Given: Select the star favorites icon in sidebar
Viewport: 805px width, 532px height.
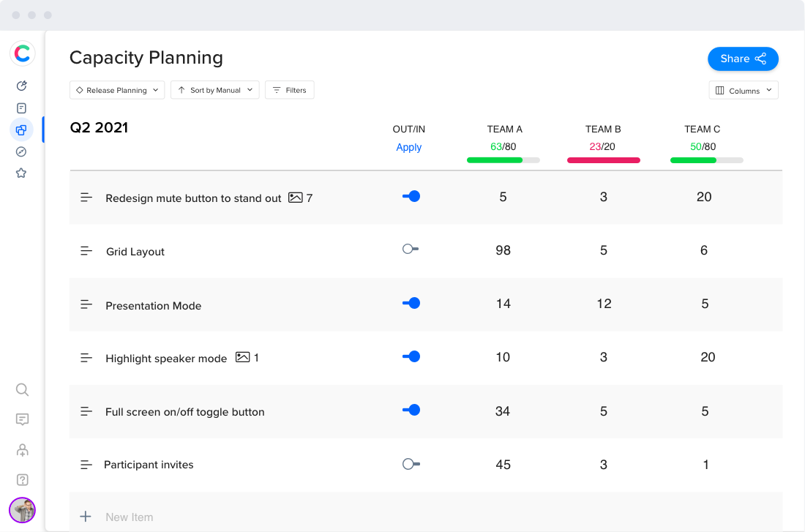Looking at the screenshot, I should (x=21, y=173).
